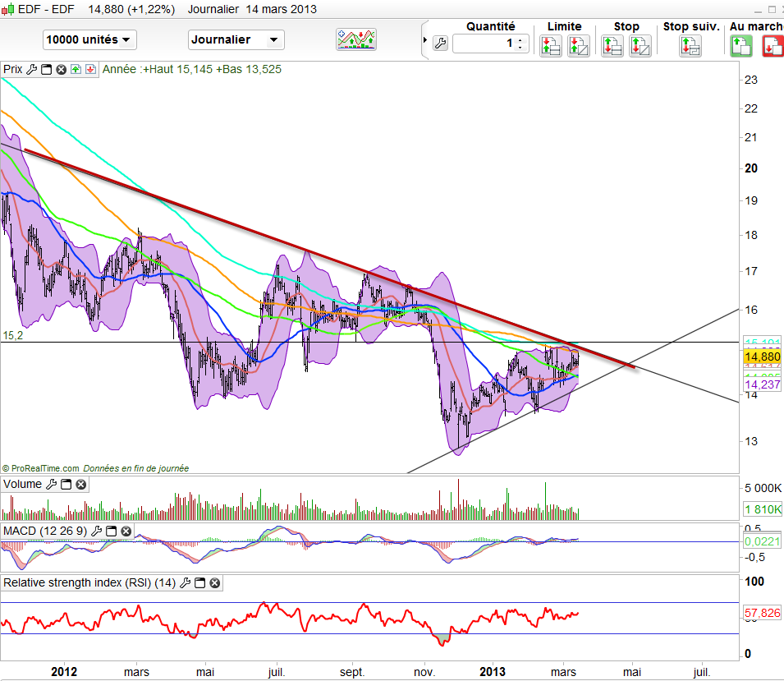Open MACD indicator wrench settings
This screenshot has width=784, height=681.
[96, 532]
